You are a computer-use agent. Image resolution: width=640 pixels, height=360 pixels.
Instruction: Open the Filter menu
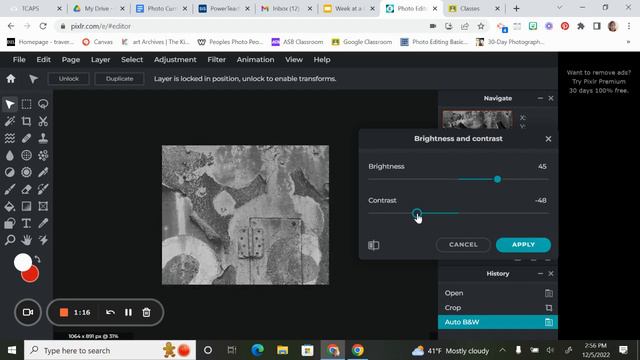(216, 60)
